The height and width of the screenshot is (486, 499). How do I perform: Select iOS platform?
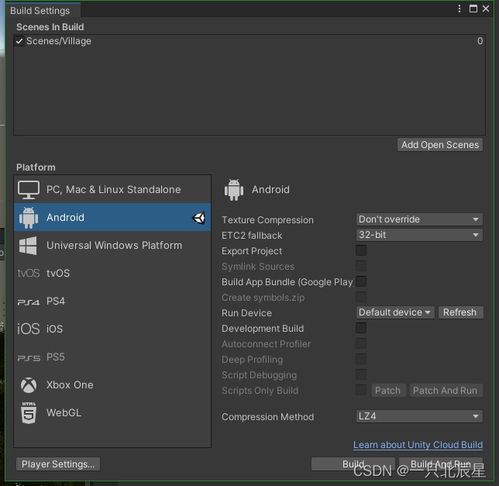coord(113,329)
